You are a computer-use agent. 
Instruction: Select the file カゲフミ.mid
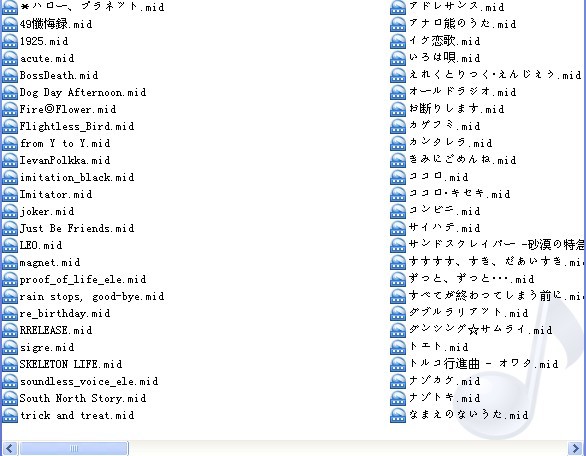[444, 126]
